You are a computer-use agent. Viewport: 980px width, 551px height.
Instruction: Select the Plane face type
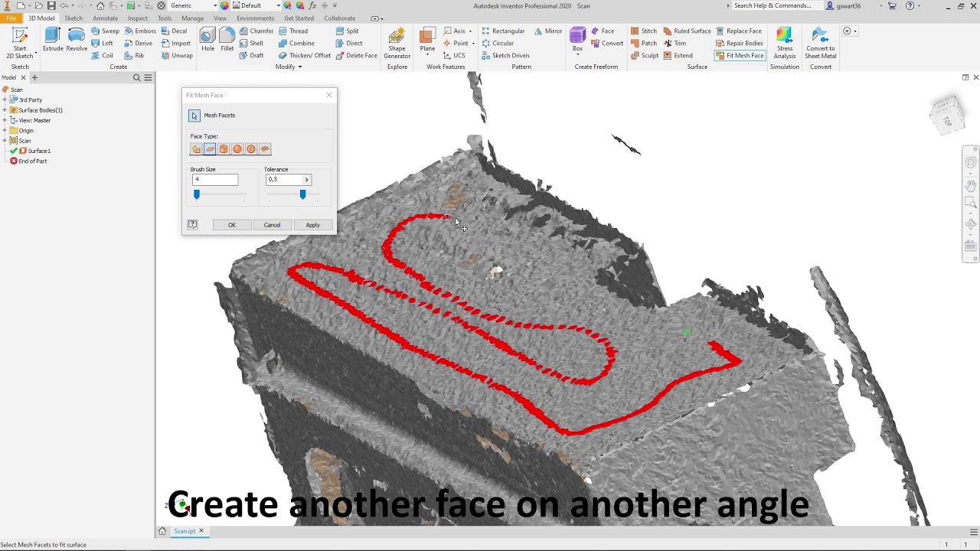tap(210, 149)
